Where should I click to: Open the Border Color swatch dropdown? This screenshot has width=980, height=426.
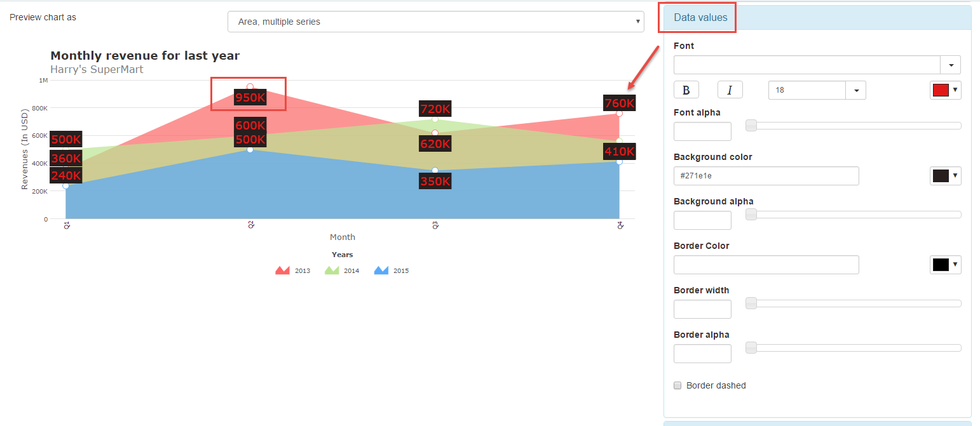[946, 264]
